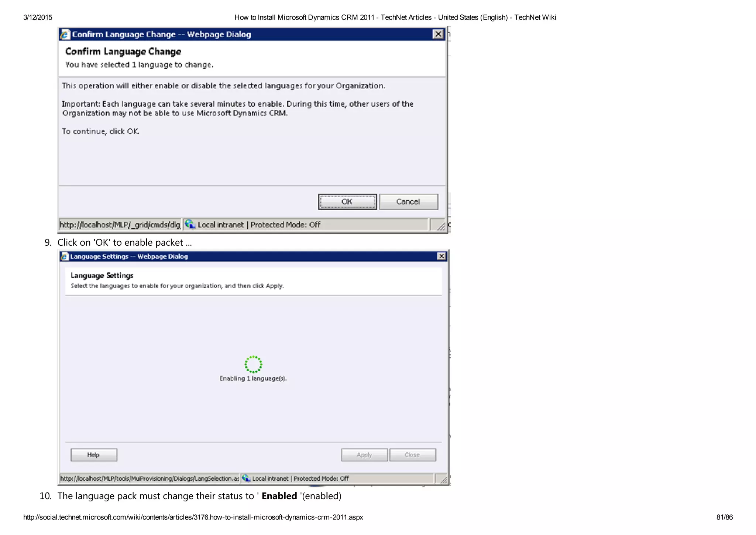
Task: Click 'You have selected 1 language to change.' text
Action: click(139, 65)
